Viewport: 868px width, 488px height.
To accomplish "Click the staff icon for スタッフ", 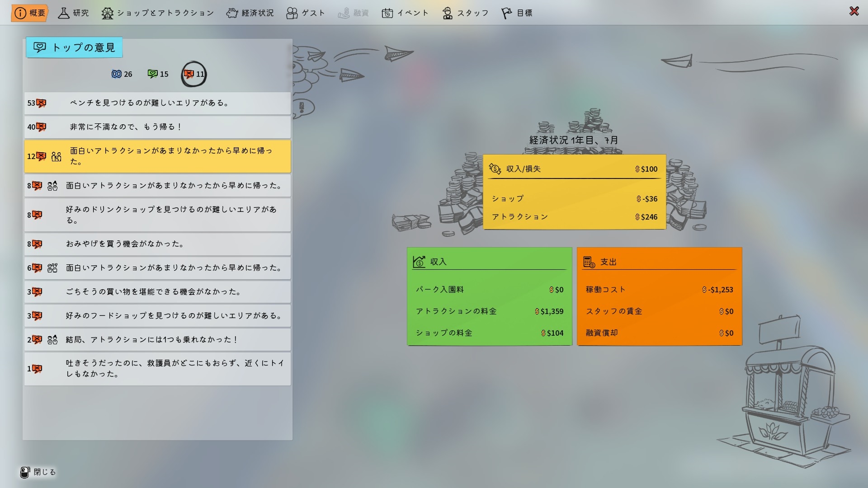I will (447, 13).
